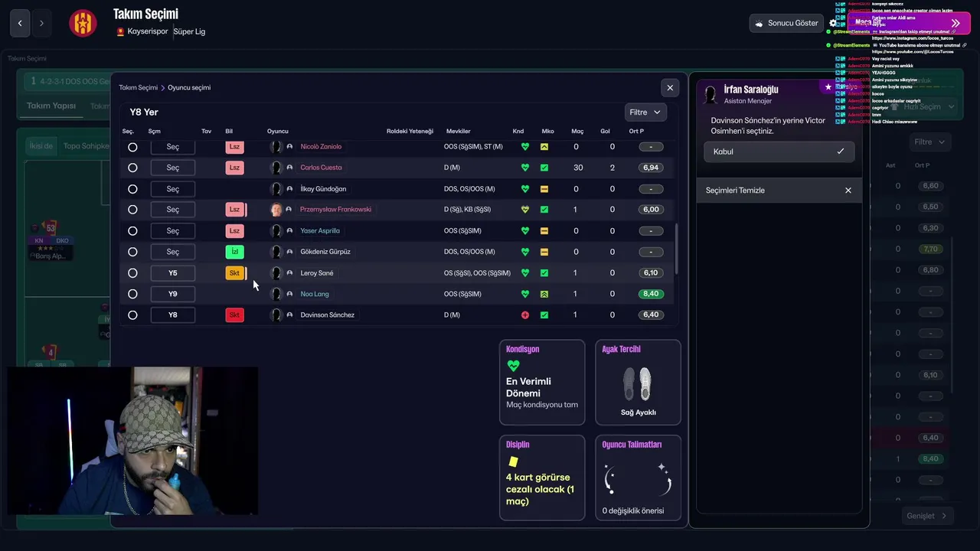Screen dimensions: 980x551
Task: Click Przemysław Frankowski's face portrait
Action: (276, 210)
